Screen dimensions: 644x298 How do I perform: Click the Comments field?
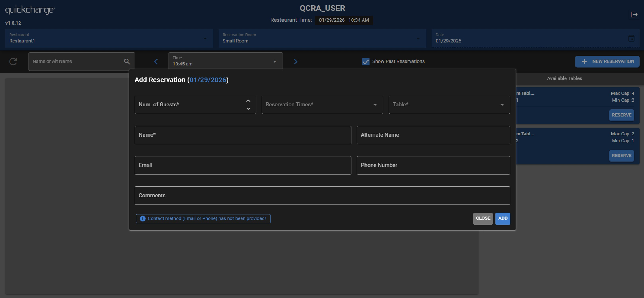pyautogui.click(x=322, y=195)
